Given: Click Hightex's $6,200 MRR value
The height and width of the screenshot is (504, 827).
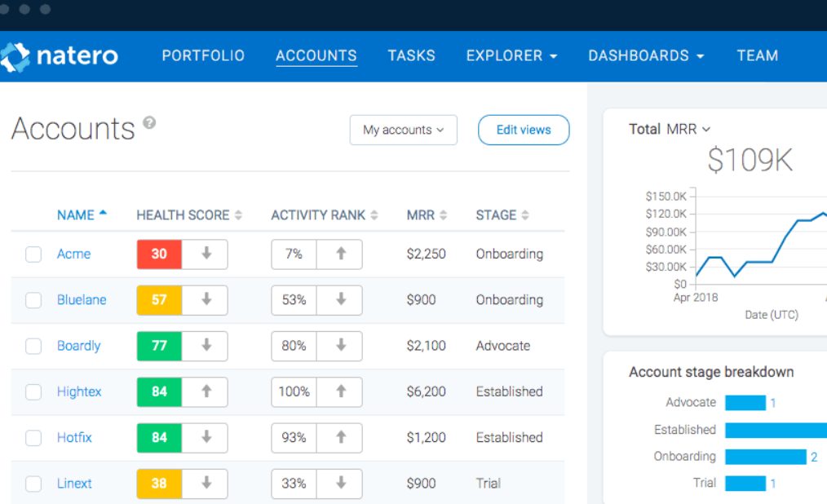Looking at the screenshot, I should click(x=427, y=391).
